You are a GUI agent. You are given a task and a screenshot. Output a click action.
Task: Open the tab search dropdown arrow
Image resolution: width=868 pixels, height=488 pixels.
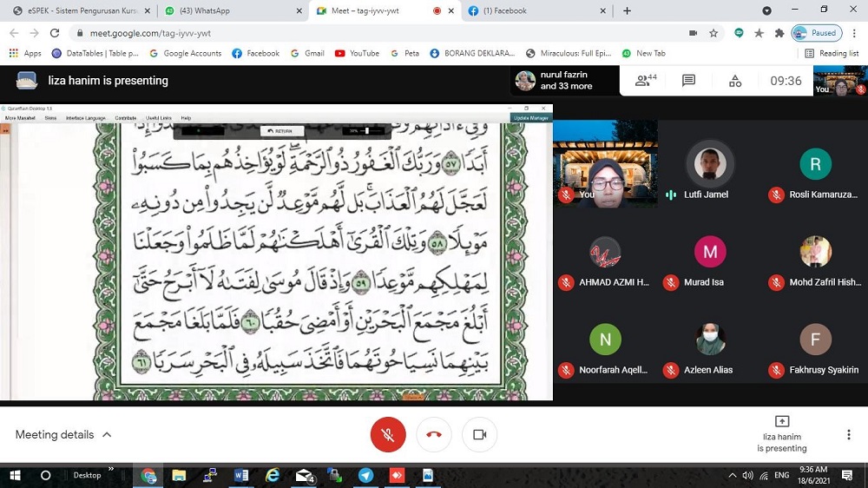(766, 10)
